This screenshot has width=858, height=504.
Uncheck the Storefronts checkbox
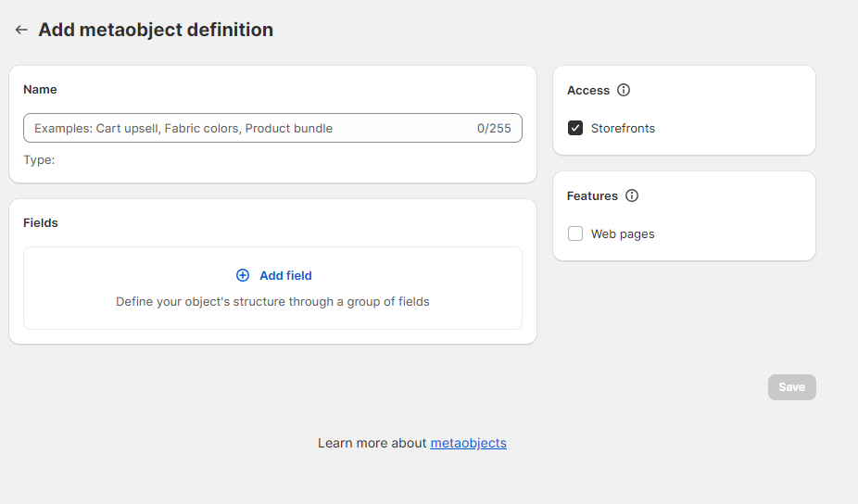pos(575,128)
